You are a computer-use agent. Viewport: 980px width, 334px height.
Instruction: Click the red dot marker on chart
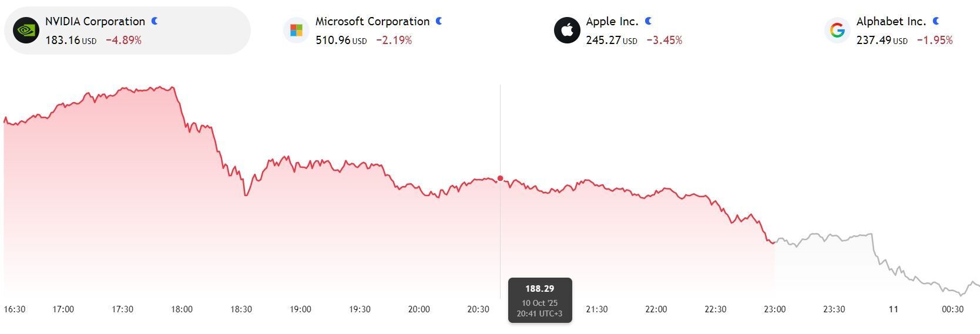click(x=501, y=178)
